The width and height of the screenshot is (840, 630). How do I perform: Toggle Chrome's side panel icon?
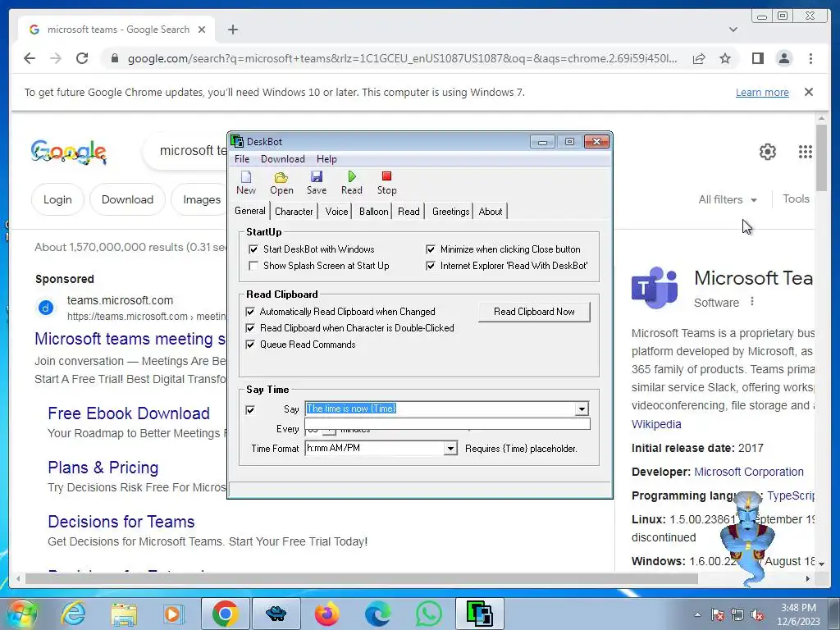[757, 58]
